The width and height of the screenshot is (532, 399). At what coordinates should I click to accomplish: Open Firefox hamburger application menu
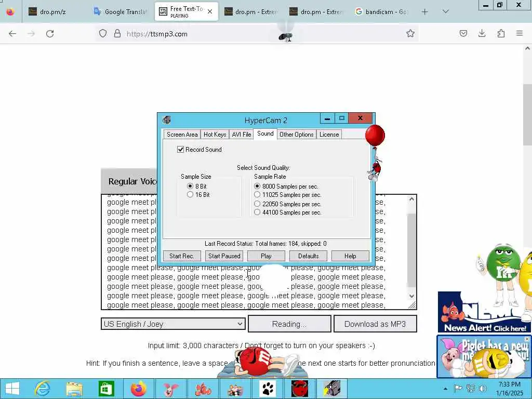(520, 33)
